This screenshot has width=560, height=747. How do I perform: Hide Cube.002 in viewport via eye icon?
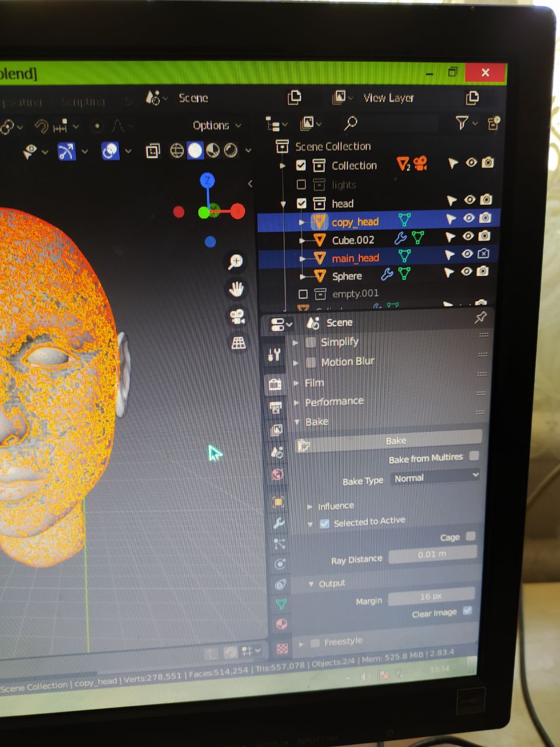(x=468, y=236)
